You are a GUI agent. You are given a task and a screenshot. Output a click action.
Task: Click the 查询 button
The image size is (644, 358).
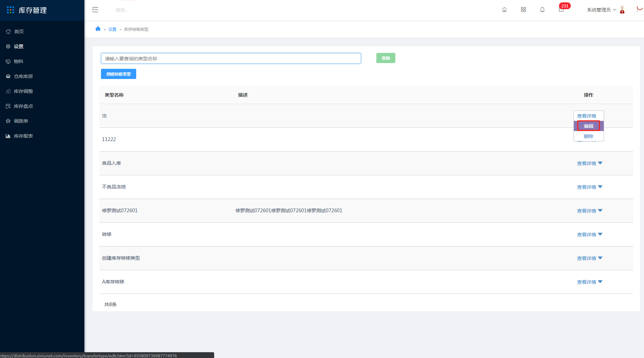pyautogui.click(x=386, y=58)
